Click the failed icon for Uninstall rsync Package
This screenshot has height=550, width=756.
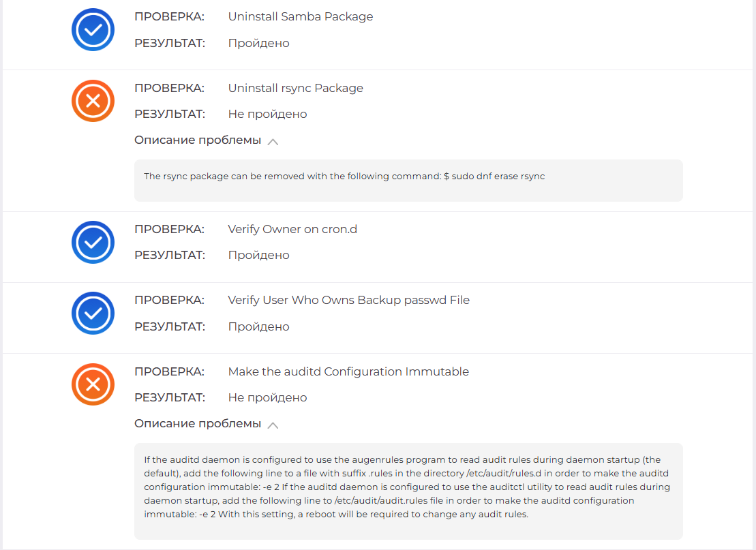click(x=93, y=101)
